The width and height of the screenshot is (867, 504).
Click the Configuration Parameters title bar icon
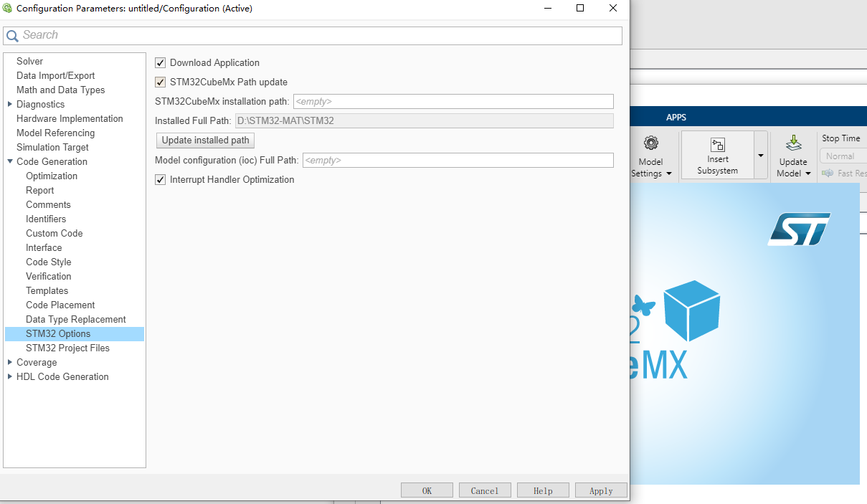pyautogui.click(x=9, y=8)
